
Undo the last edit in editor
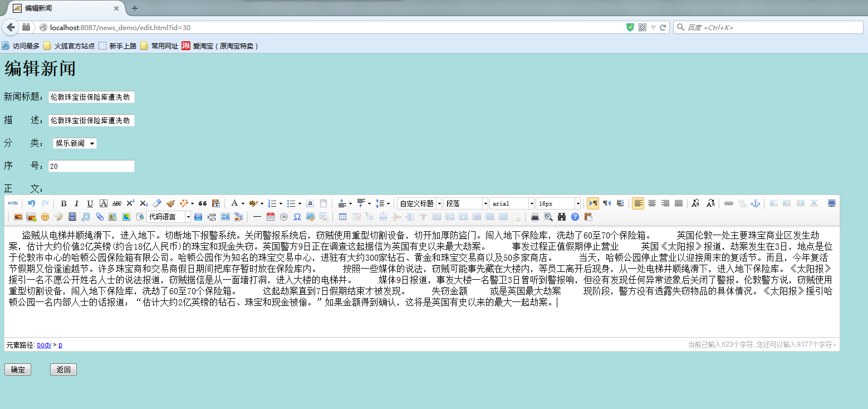point(32,203)
